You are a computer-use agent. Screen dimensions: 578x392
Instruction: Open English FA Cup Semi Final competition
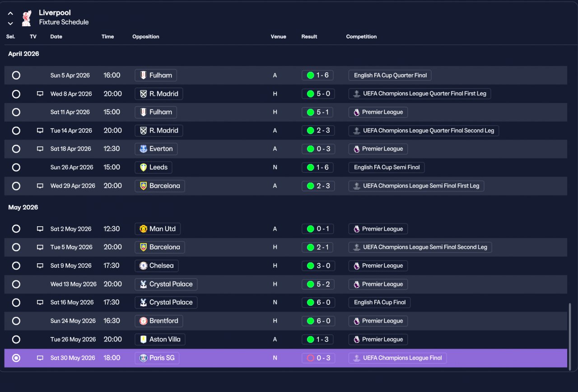coord(387,167)
